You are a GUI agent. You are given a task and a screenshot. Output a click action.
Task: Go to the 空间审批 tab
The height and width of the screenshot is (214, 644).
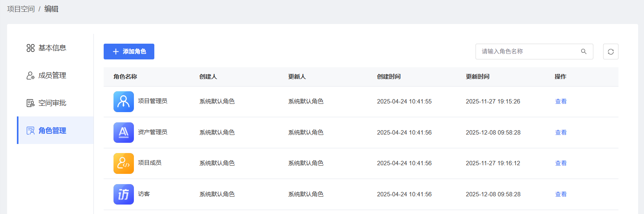[x=52, y=103]
